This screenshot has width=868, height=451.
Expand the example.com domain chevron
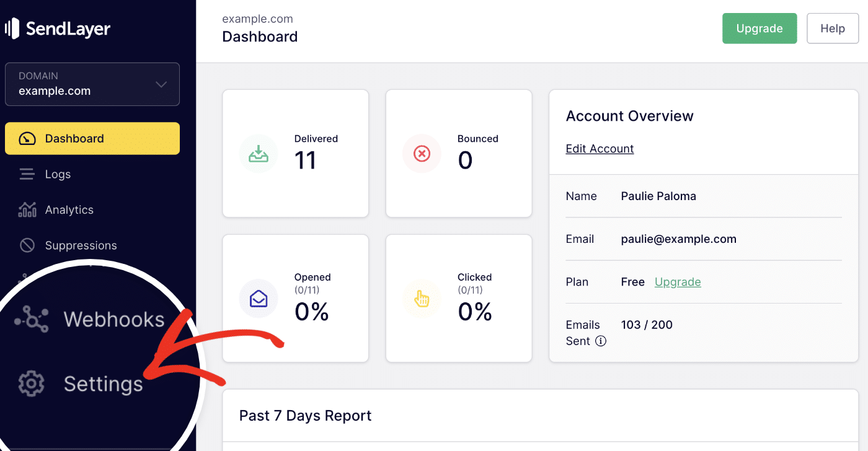161,84
